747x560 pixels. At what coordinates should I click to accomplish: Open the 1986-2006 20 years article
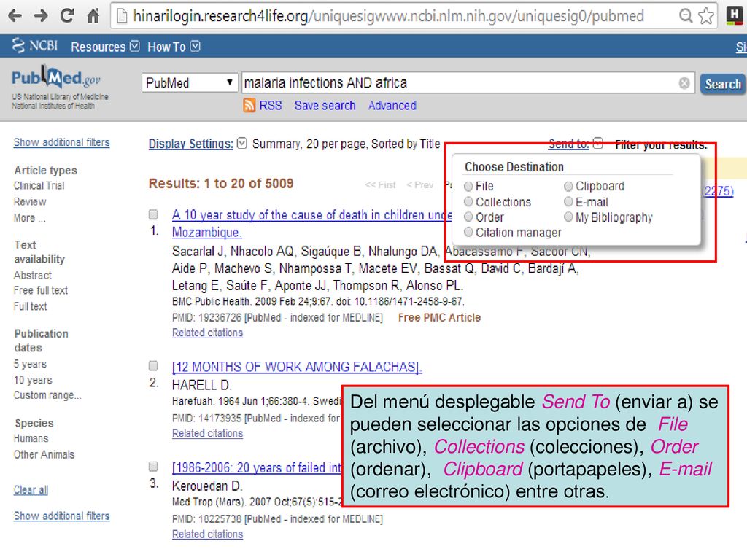pyautogui.click(x=257, y=467)
